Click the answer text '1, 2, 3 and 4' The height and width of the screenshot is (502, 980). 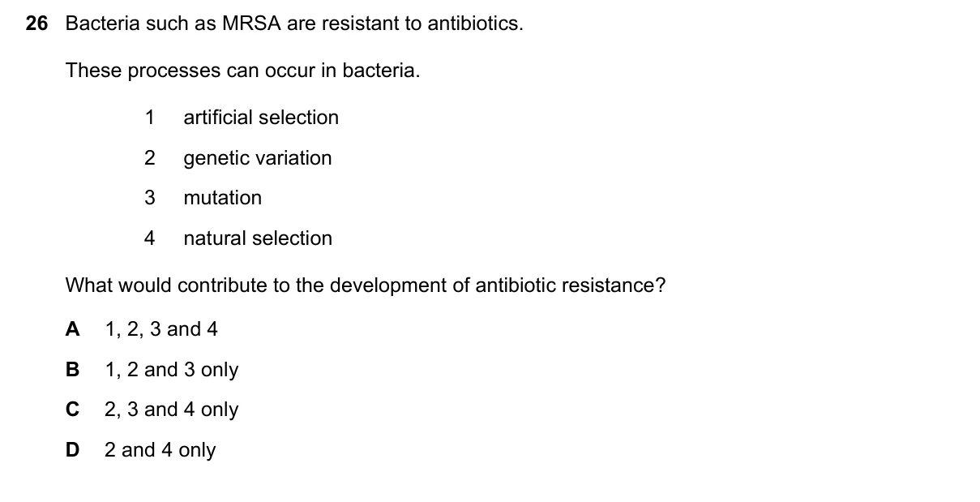(x=161, y=330)
